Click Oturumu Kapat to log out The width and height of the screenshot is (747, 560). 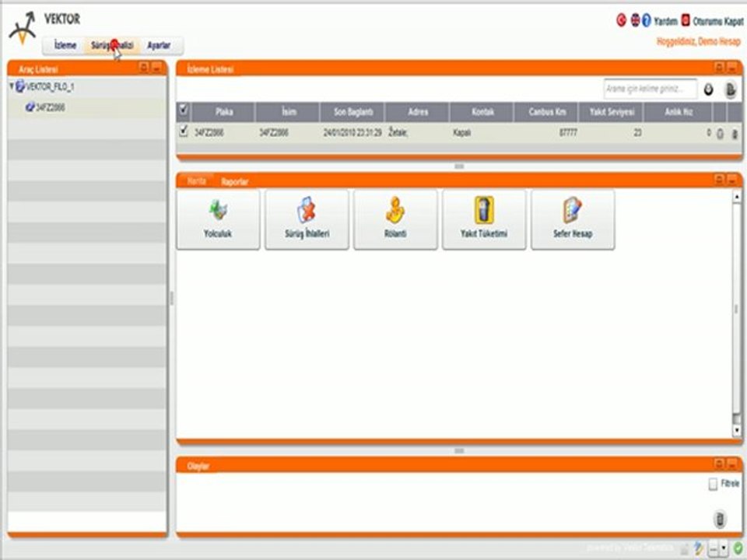718,22
